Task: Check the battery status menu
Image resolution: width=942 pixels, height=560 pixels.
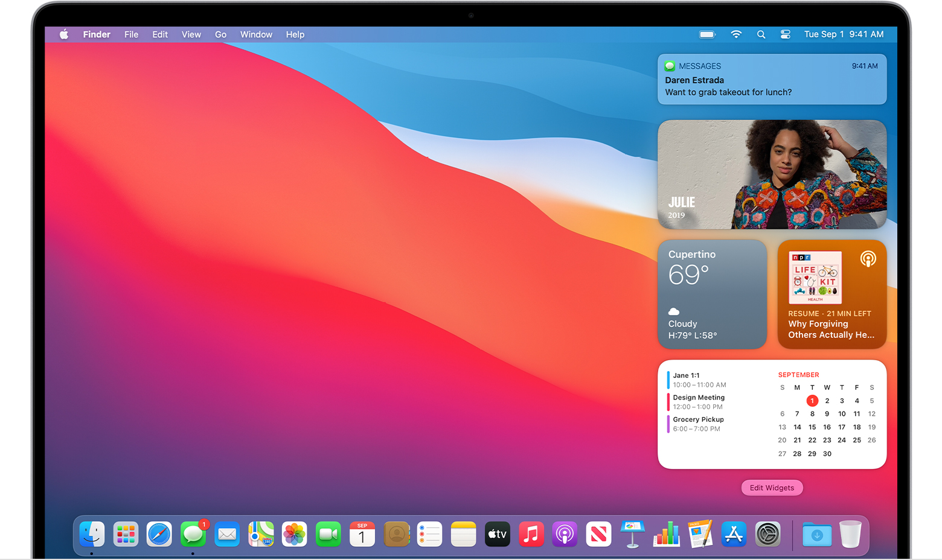Action: coord(707,34)
